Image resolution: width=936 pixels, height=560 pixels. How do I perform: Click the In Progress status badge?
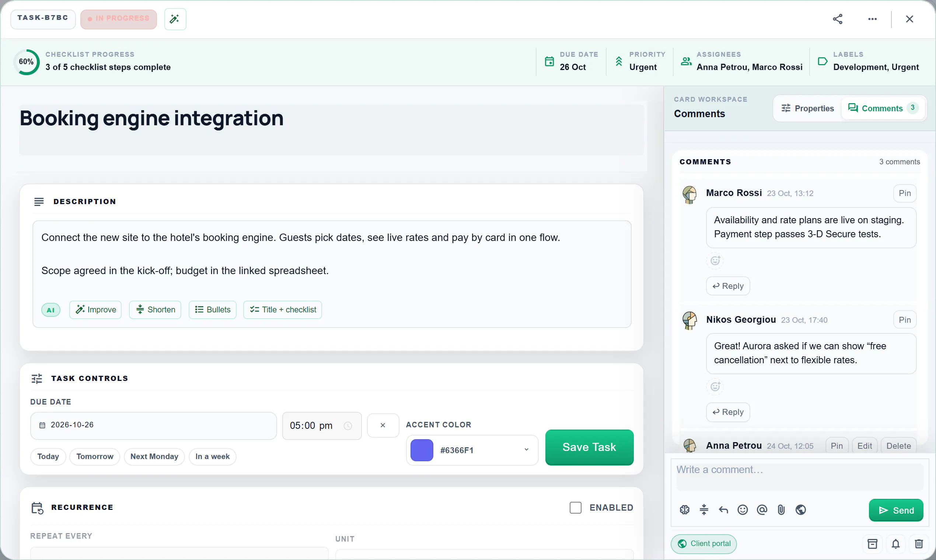[x=119, y=19]
